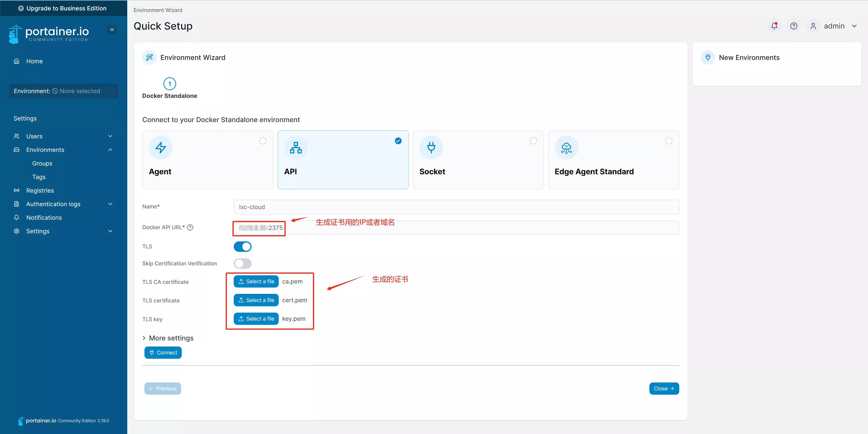Enable Skip Certification Verification toggle

tap(242, 264)
